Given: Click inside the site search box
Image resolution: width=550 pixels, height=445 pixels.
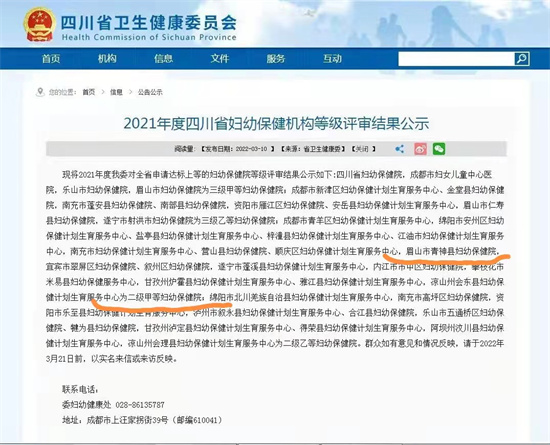Looking at the screenshot, I should pos(456,59).
